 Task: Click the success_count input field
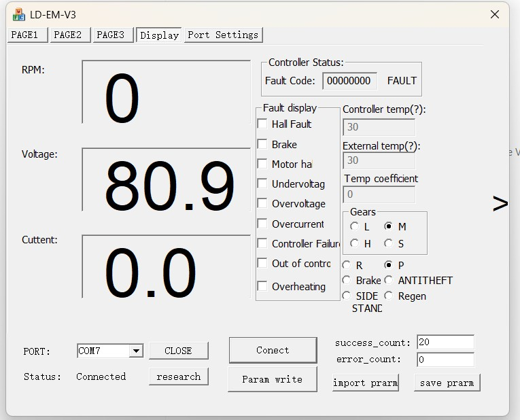[x=445, y=343]
